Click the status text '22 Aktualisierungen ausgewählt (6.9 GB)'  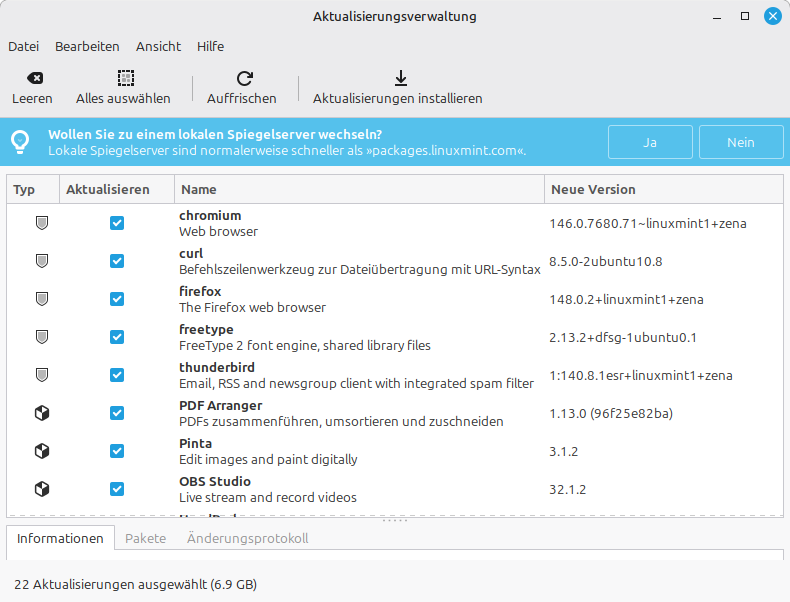point(136,584)
